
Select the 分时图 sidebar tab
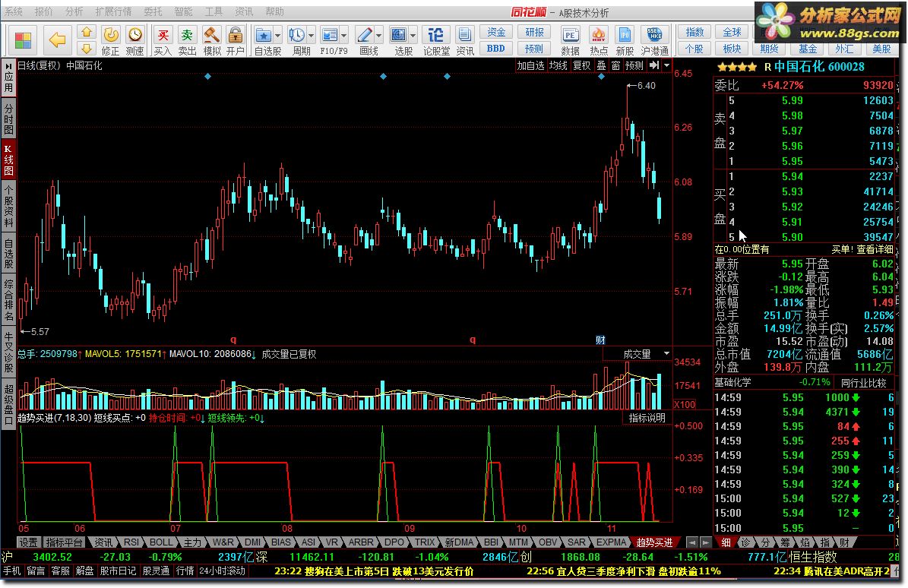tap(8, 119)
